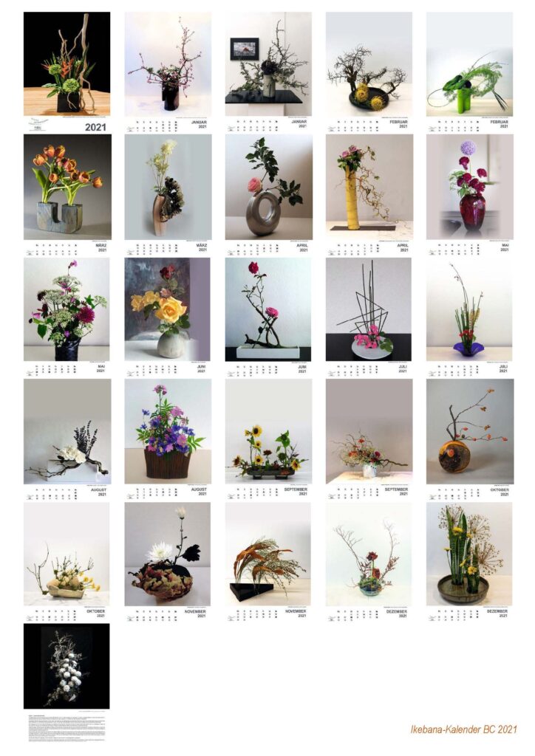Choose the April page with tall yellow vase
The width and height of the screenshot is (535, 756).
click(369, 195)
